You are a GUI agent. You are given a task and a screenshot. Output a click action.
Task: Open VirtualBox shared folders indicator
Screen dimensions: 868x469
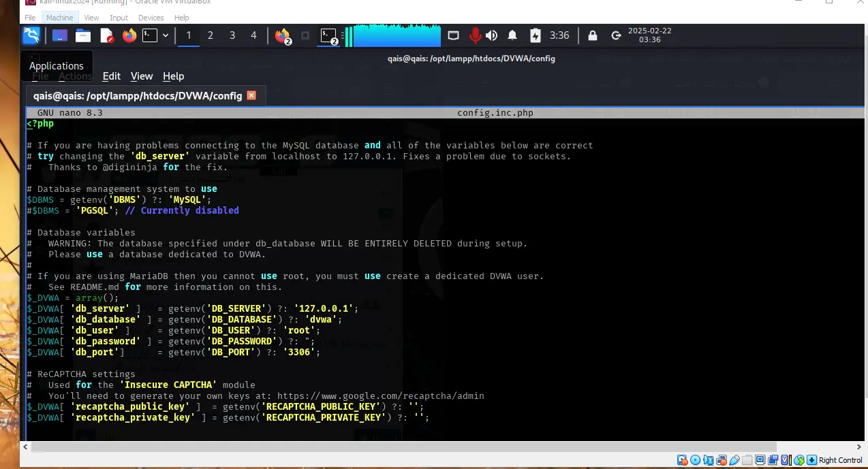pyautogui.click(x=748, y=460)
